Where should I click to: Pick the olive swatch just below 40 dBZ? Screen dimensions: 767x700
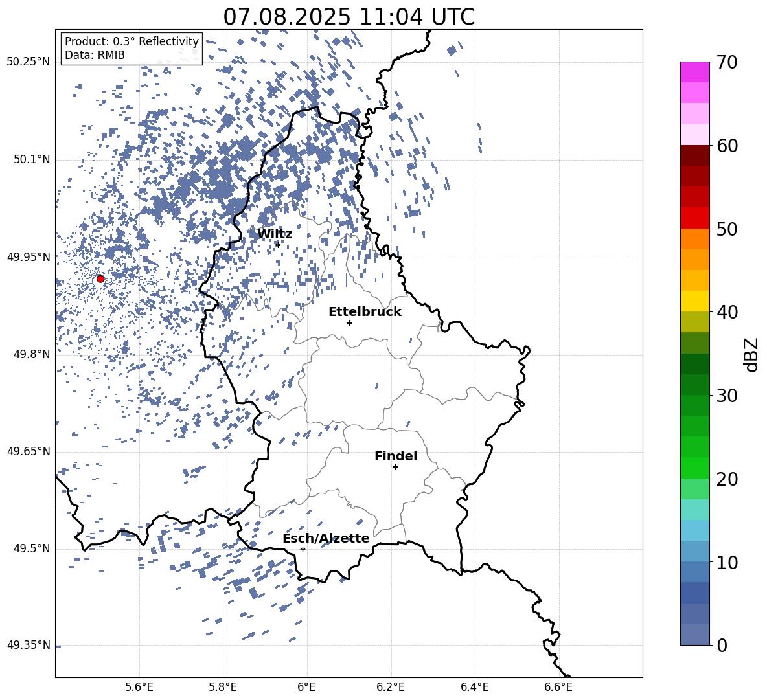click(x=694, y=322)
